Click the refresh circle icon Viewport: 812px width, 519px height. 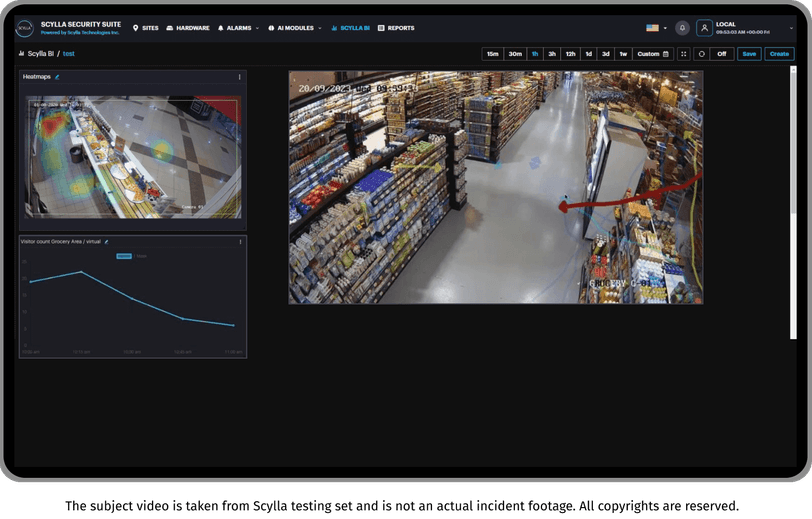pos(702,54)
